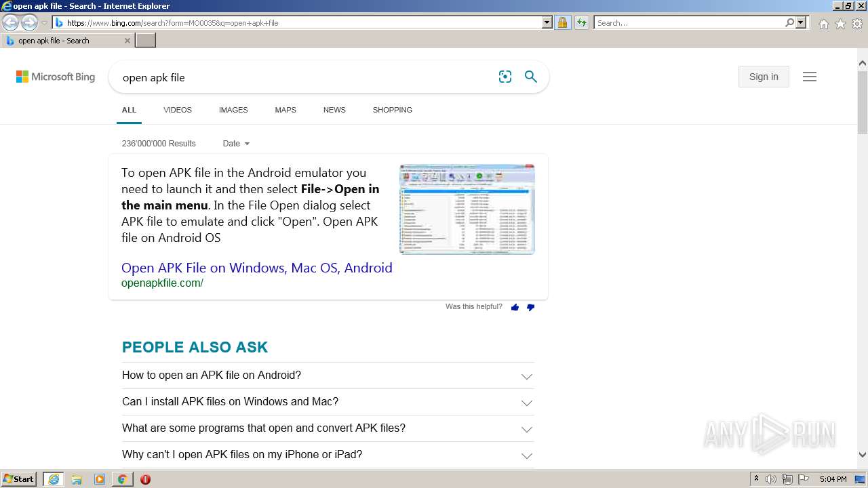Expand "How to open an APK file on Android?"

coord(328,375)
